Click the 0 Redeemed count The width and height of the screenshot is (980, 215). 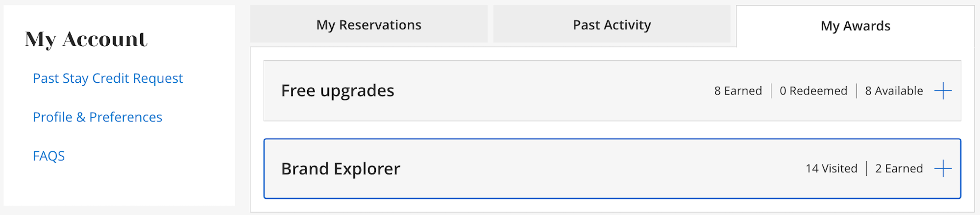coord(813,91)
